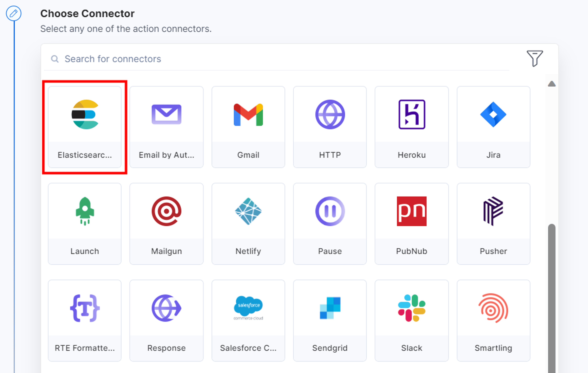Select the Pusher connector
The image size is (588, 373).
[494, 224]
